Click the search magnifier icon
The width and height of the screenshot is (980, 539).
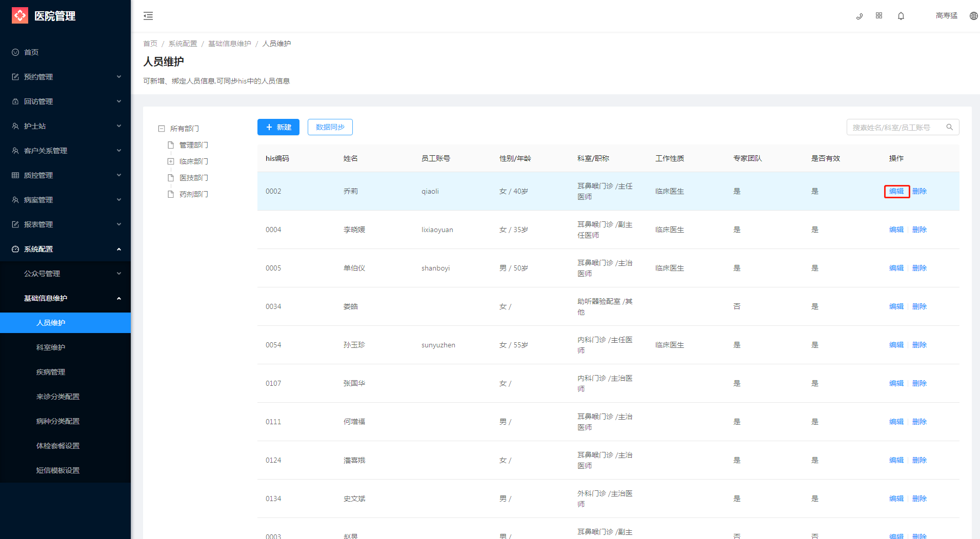950,127
